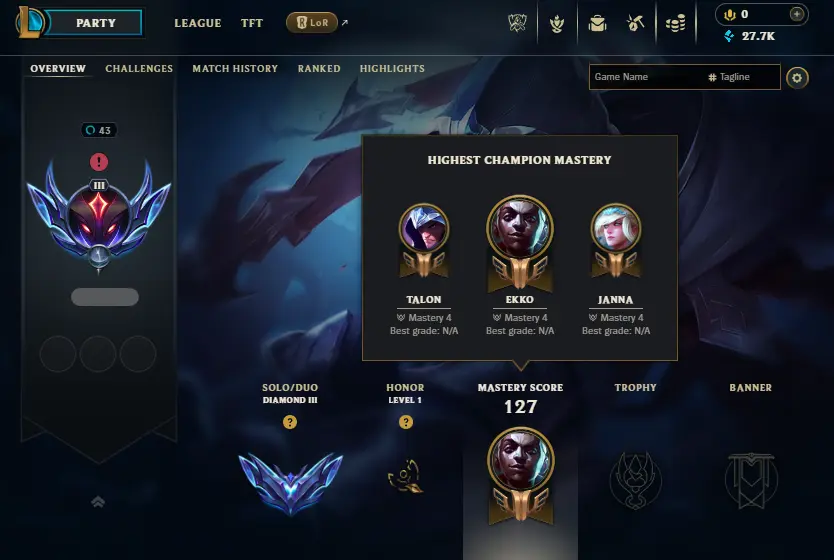
Task: Click the Honor question mark icon
Action: click(406, 422)
